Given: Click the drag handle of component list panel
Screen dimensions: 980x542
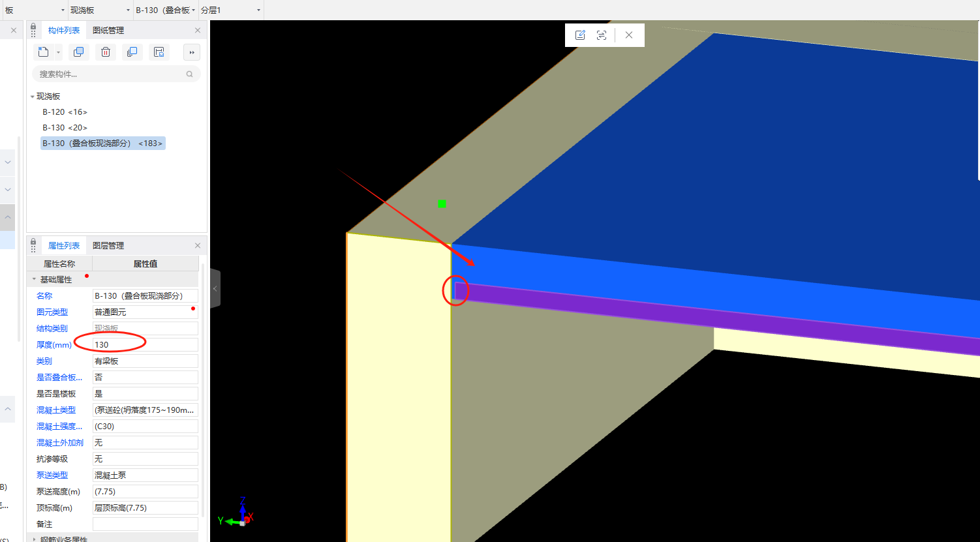Looking at the screenshot, I should click(33, 34).
